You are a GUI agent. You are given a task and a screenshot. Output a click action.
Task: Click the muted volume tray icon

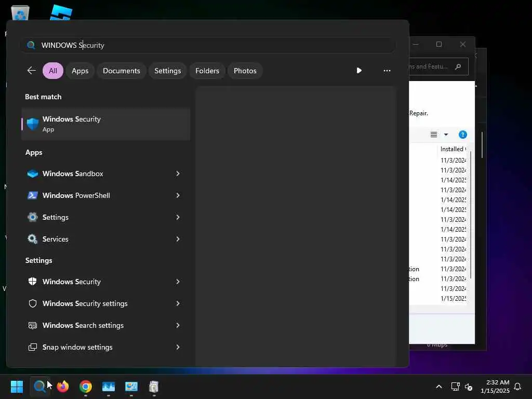pyautogui.click(x=469, y=387)
